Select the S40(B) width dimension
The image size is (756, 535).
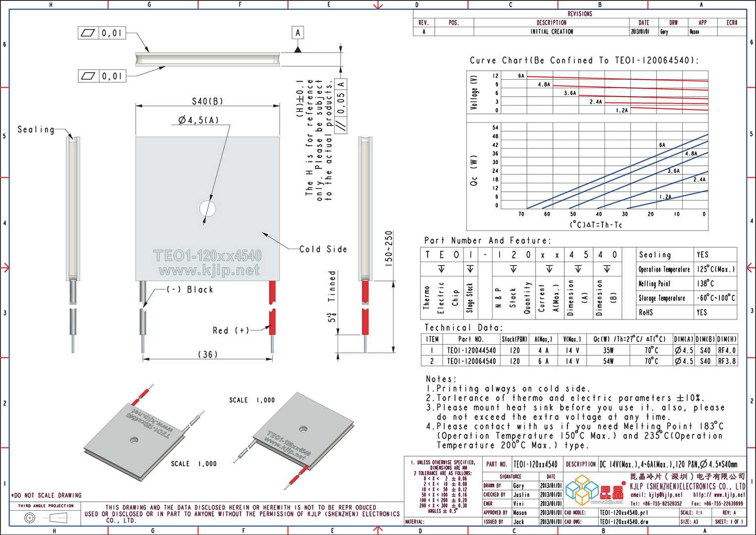point(207,101)
